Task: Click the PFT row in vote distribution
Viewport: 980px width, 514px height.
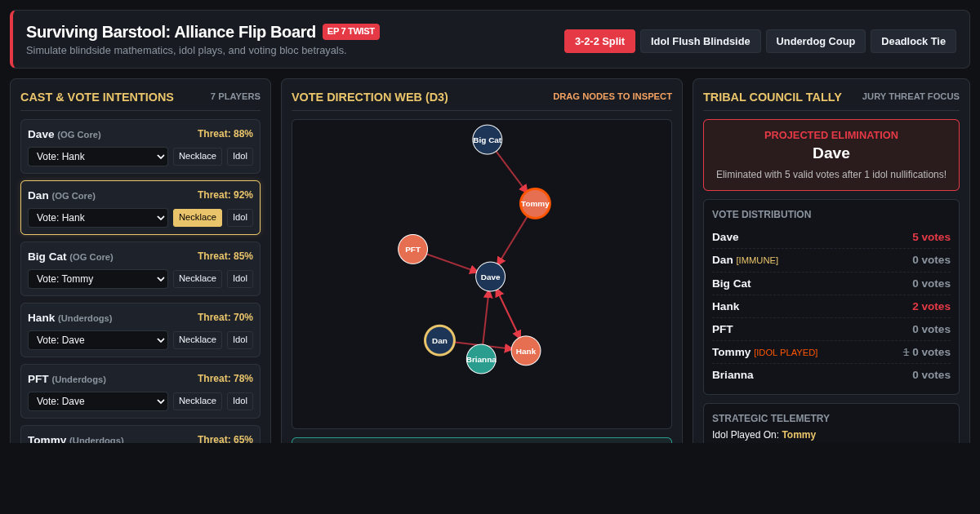Action: tap(831, 330)
